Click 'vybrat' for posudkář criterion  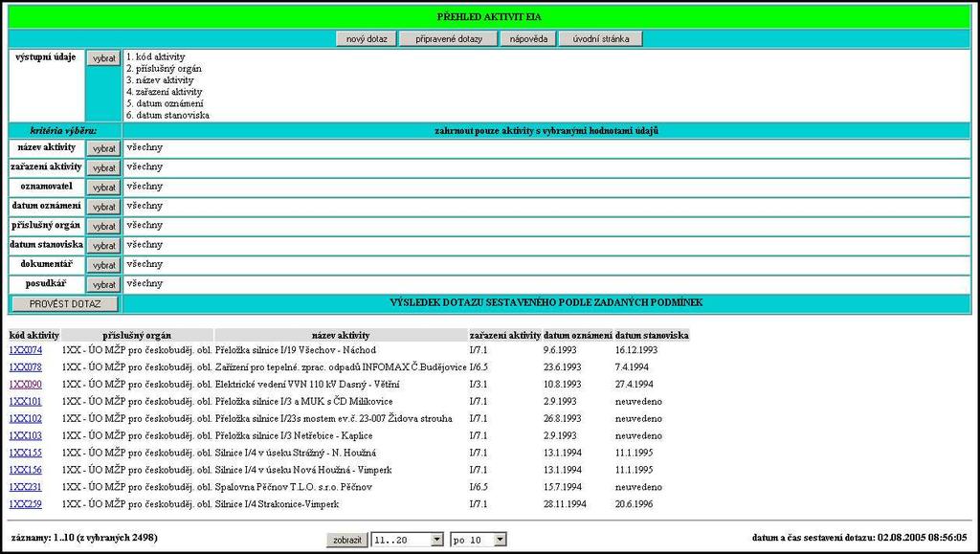point(103,284)
